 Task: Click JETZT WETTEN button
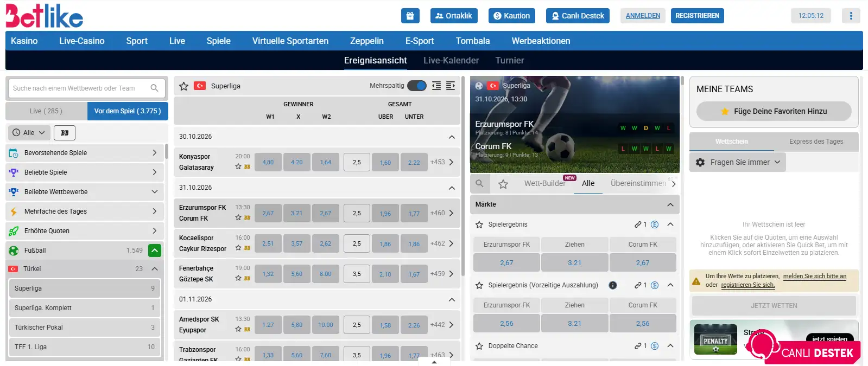(774, 306)
